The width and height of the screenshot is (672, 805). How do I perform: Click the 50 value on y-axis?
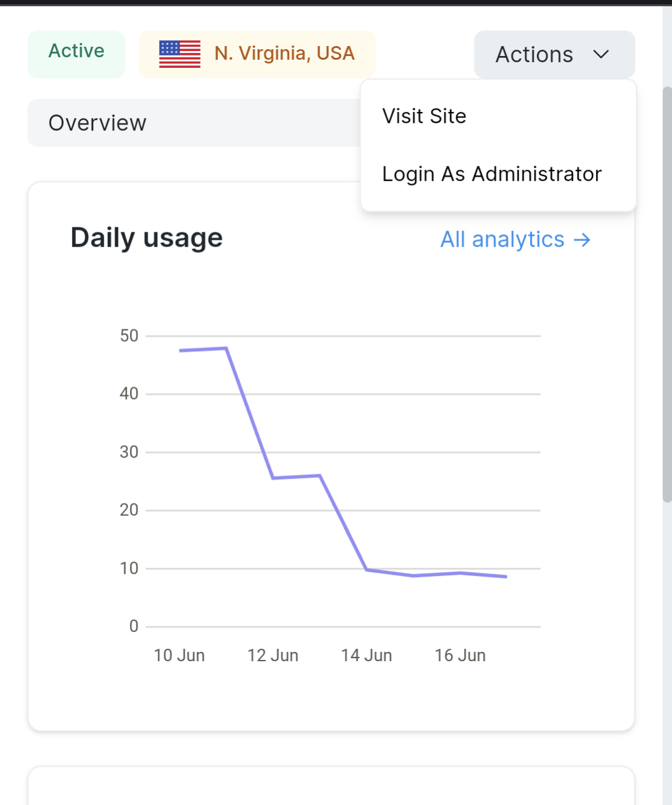[129, 336]
